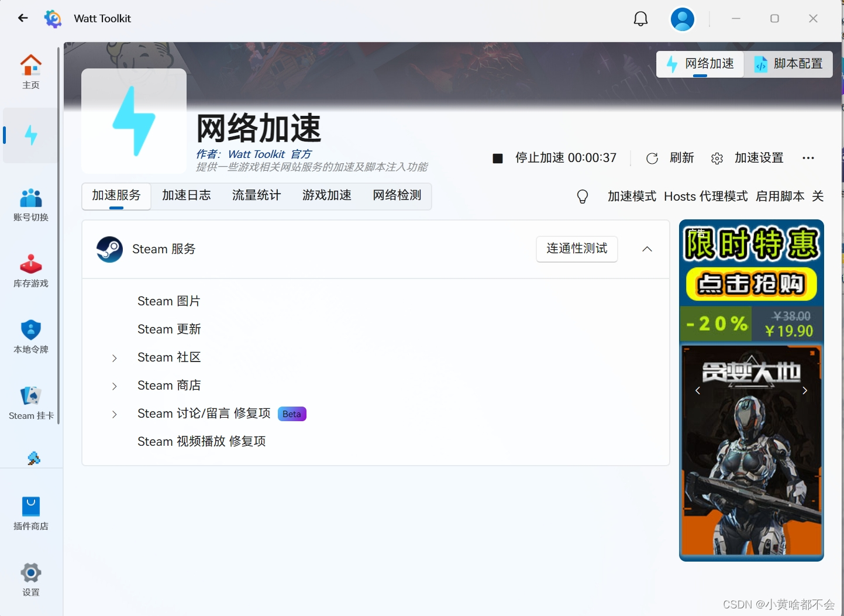Open 本地令牌 local authenticator

(x=31, y=337)
